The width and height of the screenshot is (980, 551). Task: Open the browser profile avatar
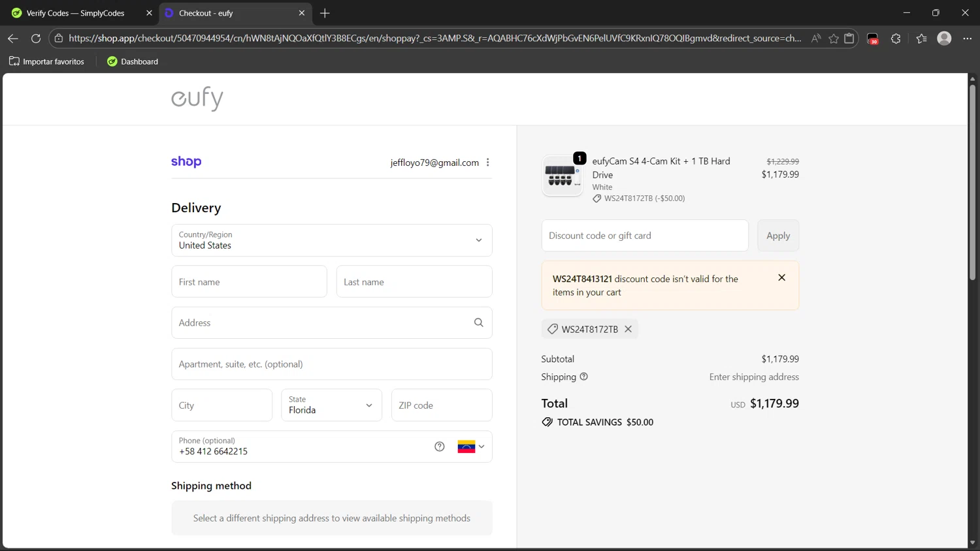(x=944, y=39)
